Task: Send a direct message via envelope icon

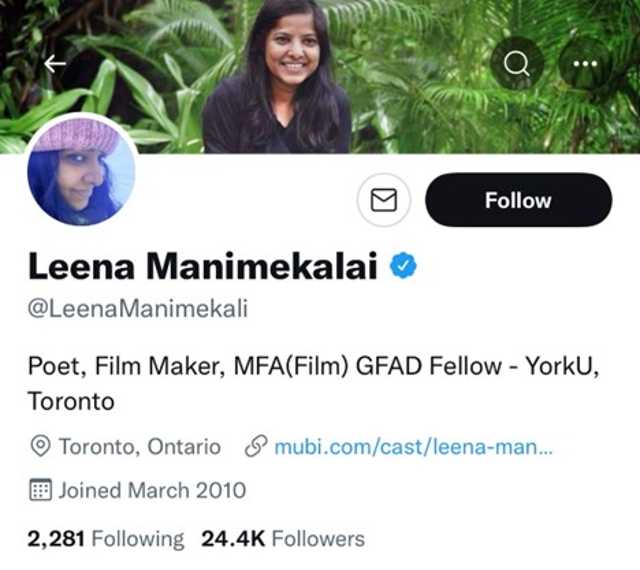Action: click(x=384, y=200)
